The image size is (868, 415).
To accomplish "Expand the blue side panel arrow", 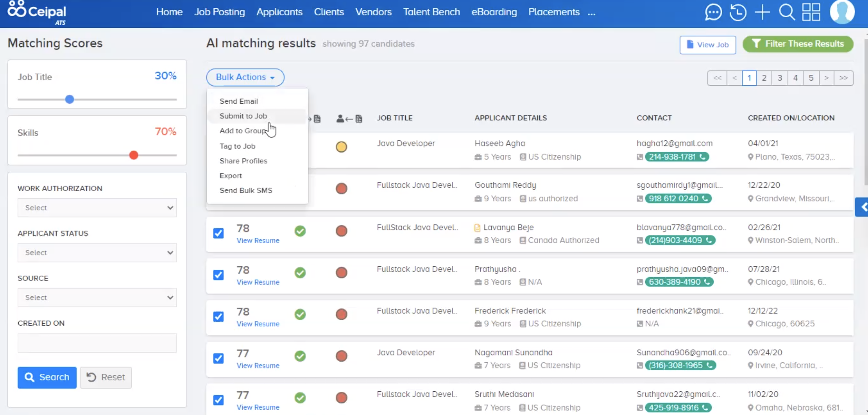I will point(863,207).
